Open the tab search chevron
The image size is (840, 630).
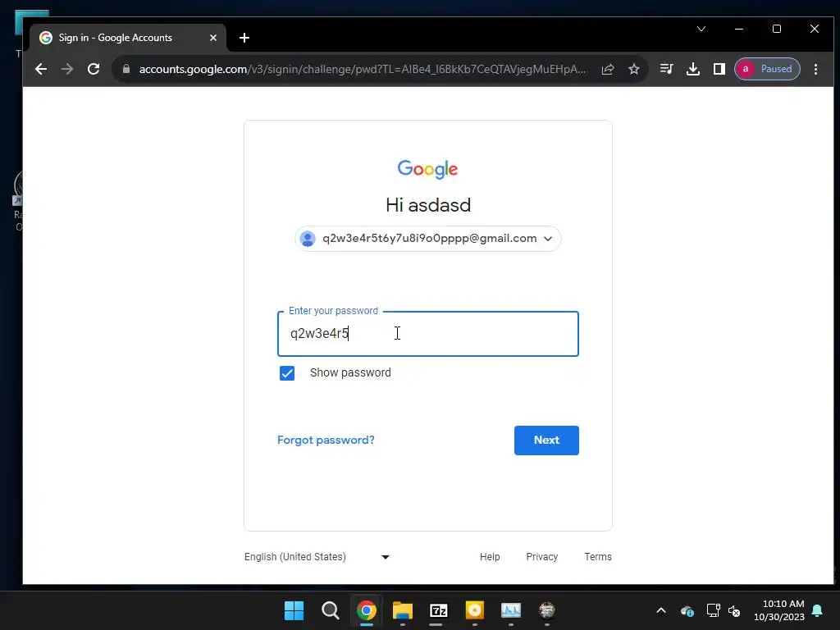pyautogui.click(x=701, y=29)
